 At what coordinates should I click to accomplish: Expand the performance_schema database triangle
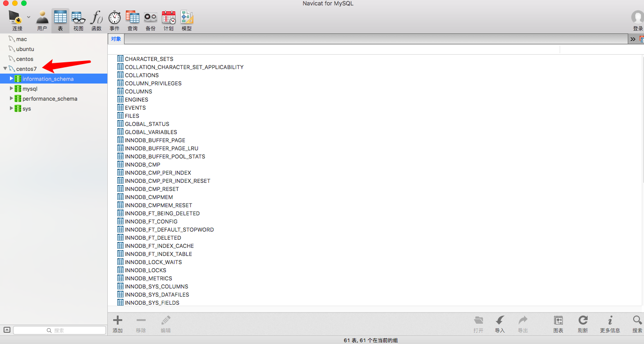12,98
